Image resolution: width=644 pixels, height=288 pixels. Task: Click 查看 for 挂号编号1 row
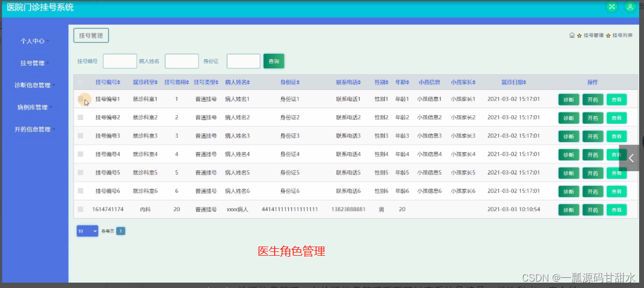click(617, 100)
